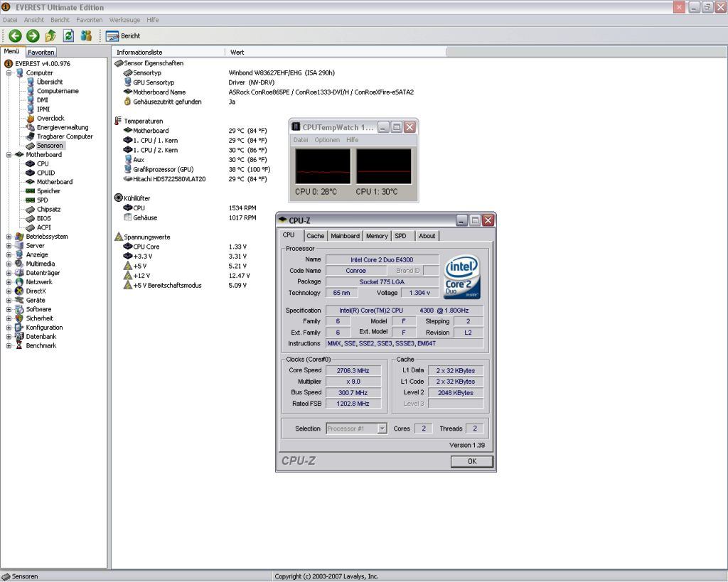Click the CPU 1 temperature graph in CPUTempWatch
The height and width of the screenshot is (582, 728).
coord(383,166)
